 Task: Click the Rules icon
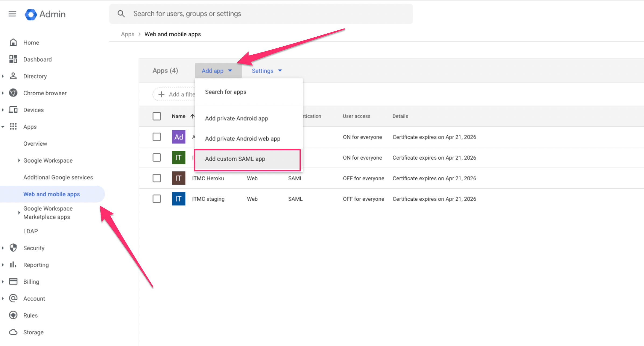tap(13, 315)
